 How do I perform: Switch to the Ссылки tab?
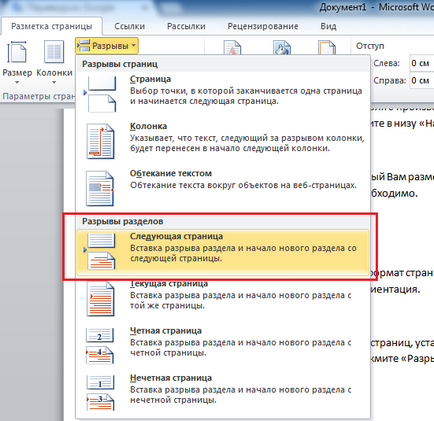click(129, 26)
